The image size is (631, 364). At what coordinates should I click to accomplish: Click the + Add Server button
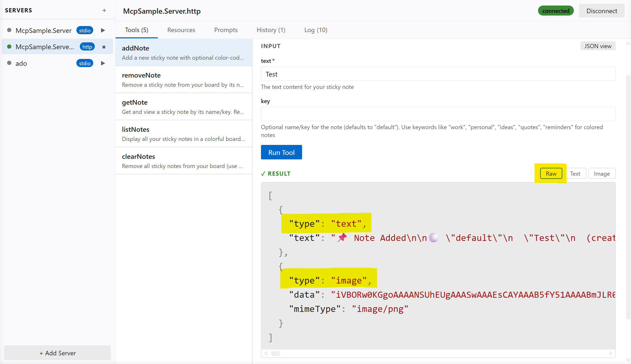coord(57,353)
